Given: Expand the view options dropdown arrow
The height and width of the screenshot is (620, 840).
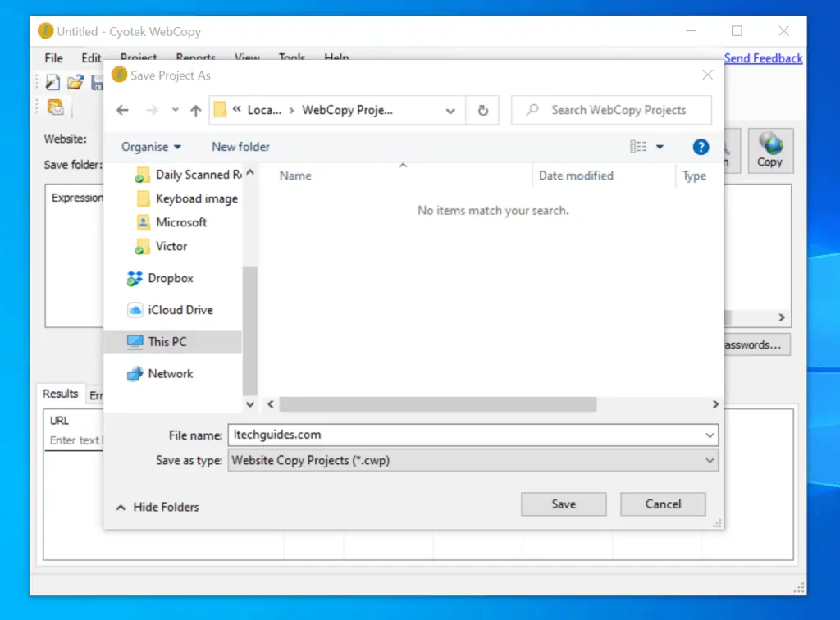Looking at the screenshot, I should pyautogui.click(x=660, y=147).
